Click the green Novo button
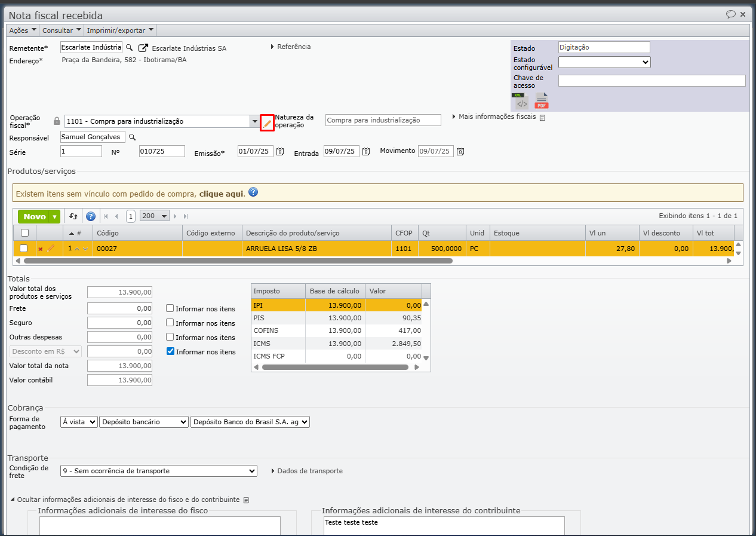Image resolution: width=756 pixels, height=536 pixels. pyautogui.click(x=35, y=216)
